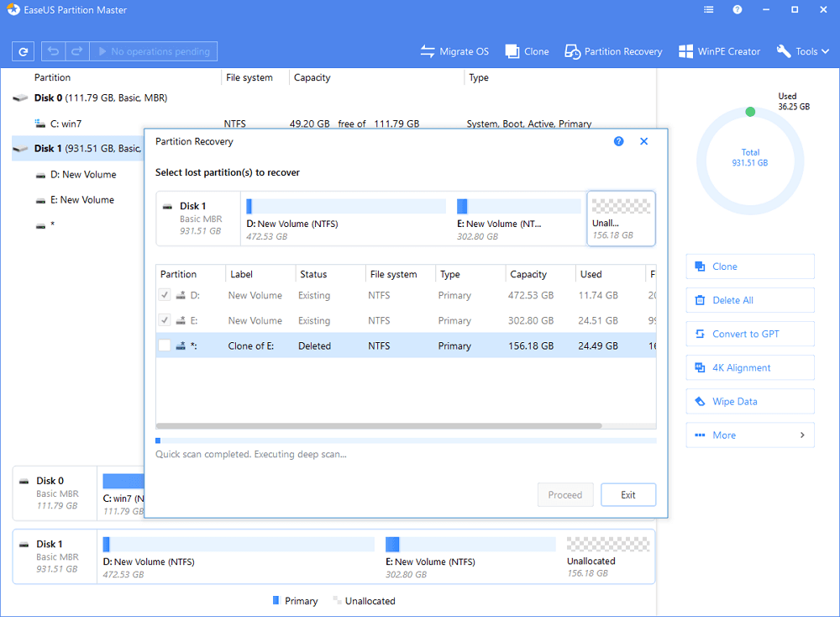Image resolution: width=840 pixels, height=617 pixels.
Task: Click the deep scan progress bar
Action: click(406, 440)
